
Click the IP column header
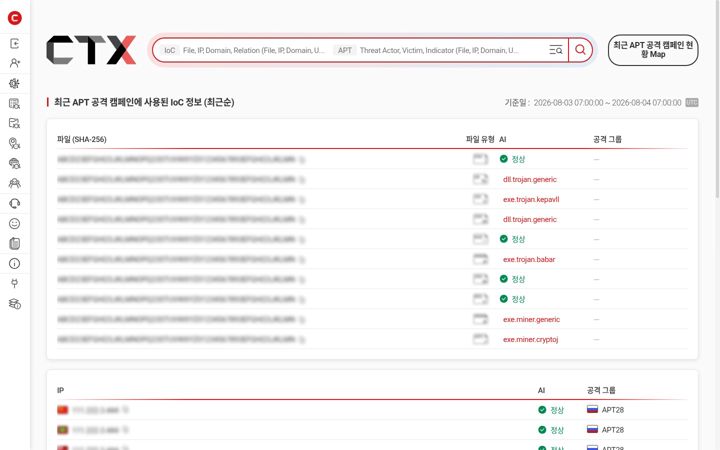(60, 390)
